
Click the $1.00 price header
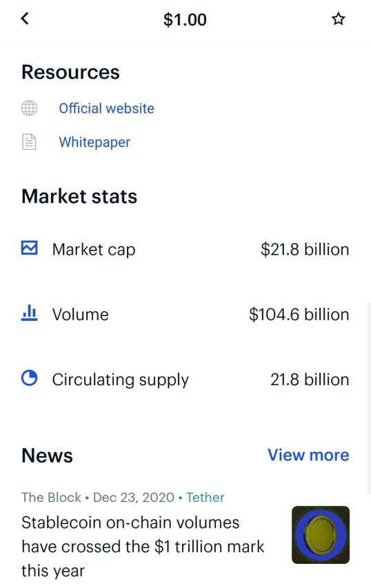coord(185,19)
